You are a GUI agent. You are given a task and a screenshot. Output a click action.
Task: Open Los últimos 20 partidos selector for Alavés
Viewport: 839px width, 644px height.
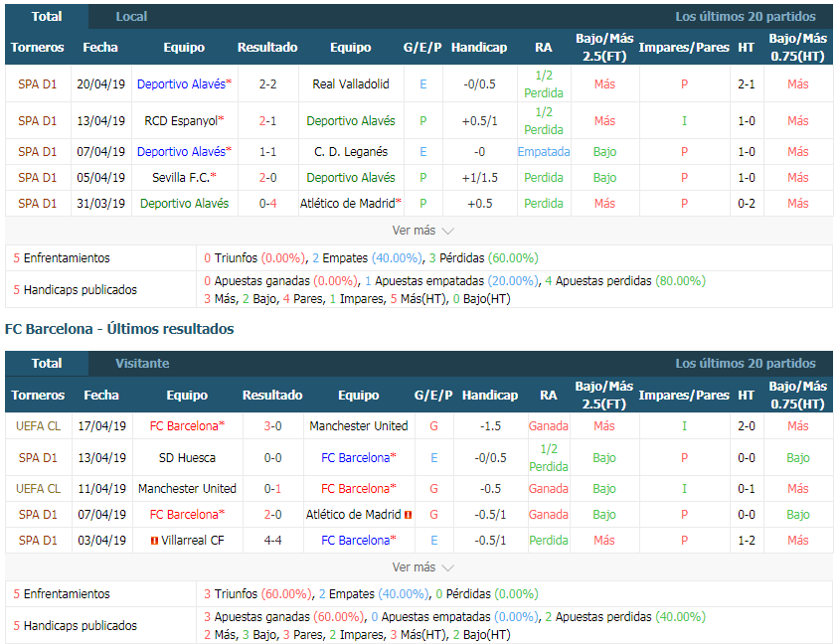[x=746, y=17]
